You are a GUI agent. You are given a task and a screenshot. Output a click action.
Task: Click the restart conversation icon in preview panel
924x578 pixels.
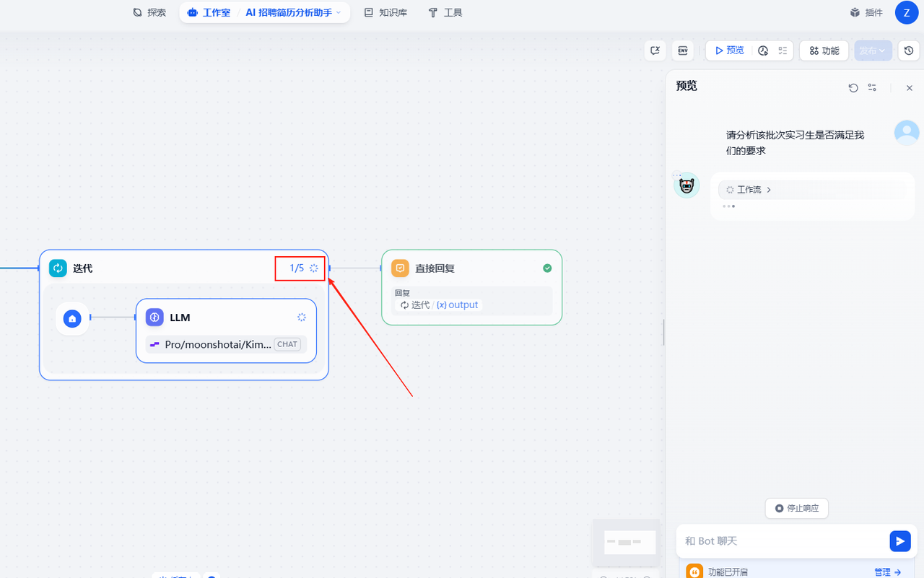853,87
